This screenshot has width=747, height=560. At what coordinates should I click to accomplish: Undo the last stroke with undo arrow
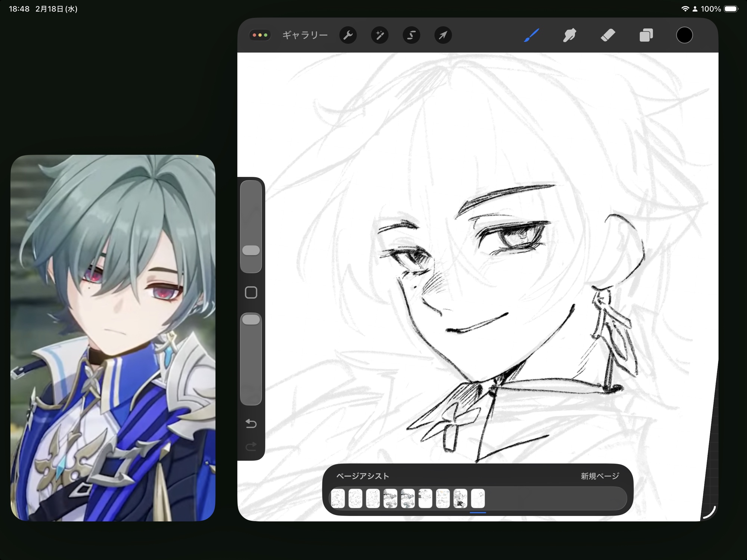pos(251,424)
